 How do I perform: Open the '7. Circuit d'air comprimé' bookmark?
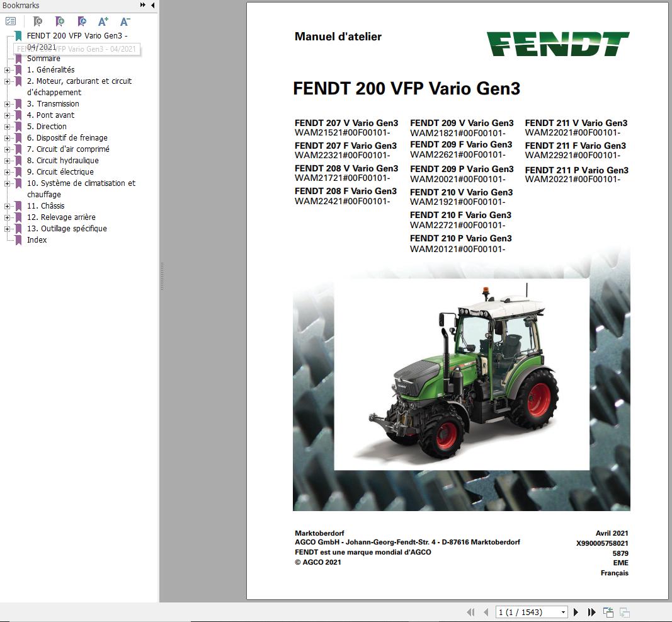click(x=68, y=149)
